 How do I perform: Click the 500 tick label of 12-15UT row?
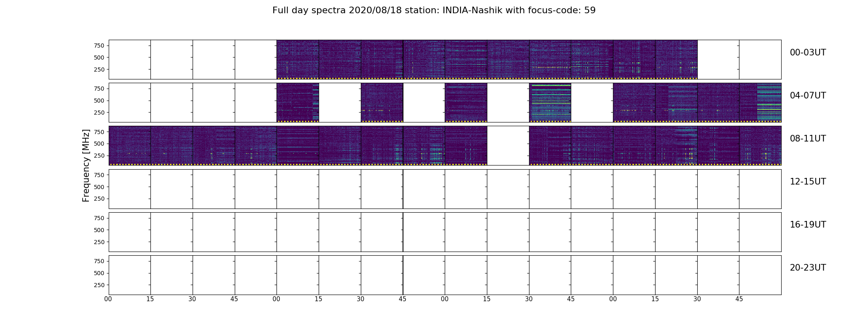coord(99,187)
